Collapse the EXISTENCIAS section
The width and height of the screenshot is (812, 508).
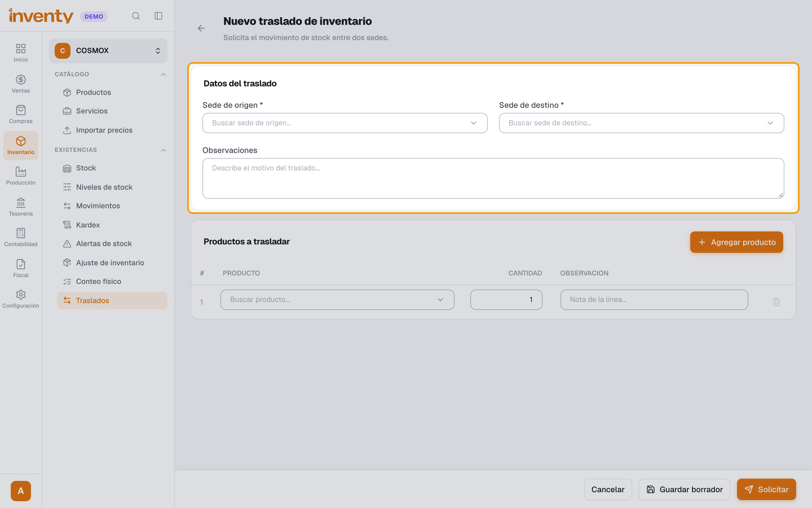[x=164, y=150]
